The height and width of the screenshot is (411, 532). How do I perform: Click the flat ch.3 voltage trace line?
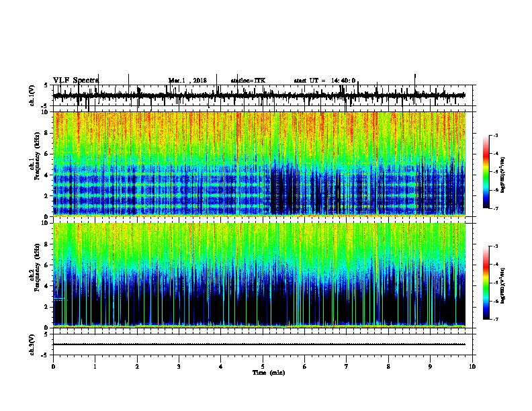(259, 345)
